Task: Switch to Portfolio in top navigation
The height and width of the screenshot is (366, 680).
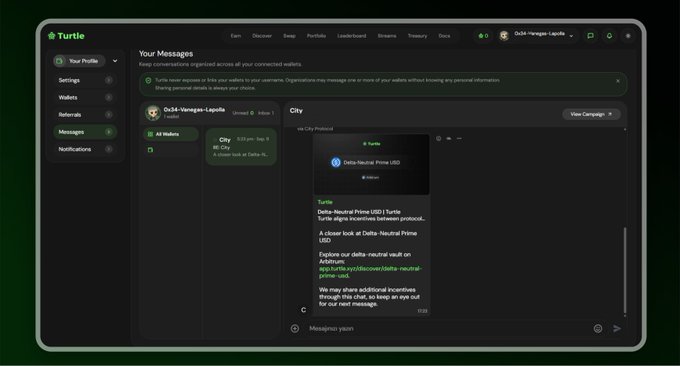Action: [316, 36]
